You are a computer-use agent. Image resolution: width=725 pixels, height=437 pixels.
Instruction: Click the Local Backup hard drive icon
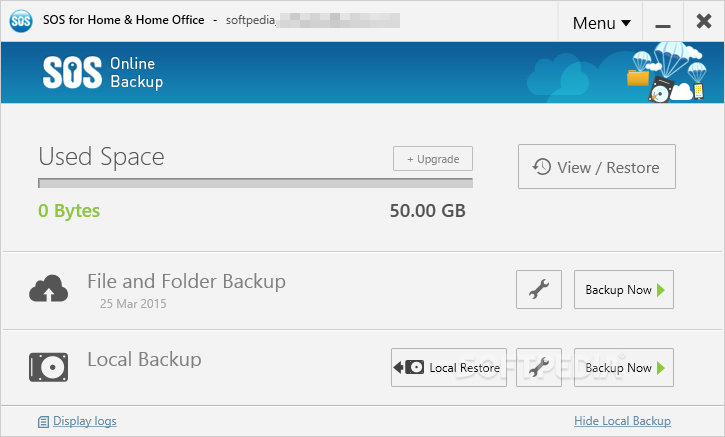point(49,367)
